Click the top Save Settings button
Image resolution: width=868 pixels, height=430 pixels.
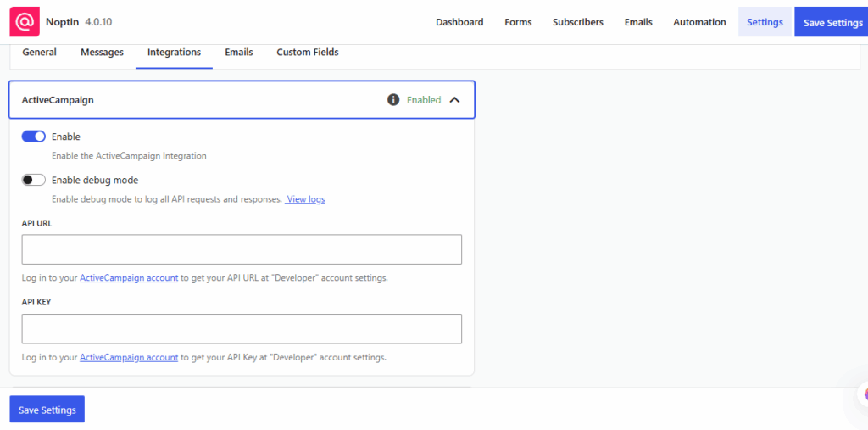(832, 23)
